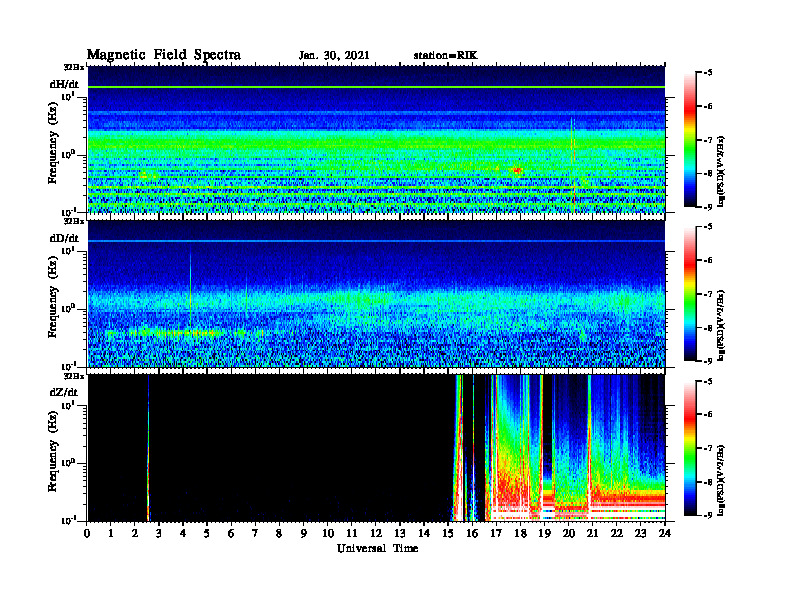Select the dH/dt color scale bar
This screenshot has width=792, height=612.
coord(689,140)
